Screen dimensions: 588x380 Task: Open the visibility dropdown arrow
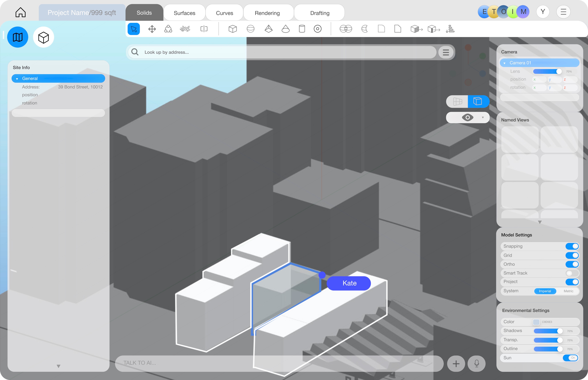[x=483, y=117]
